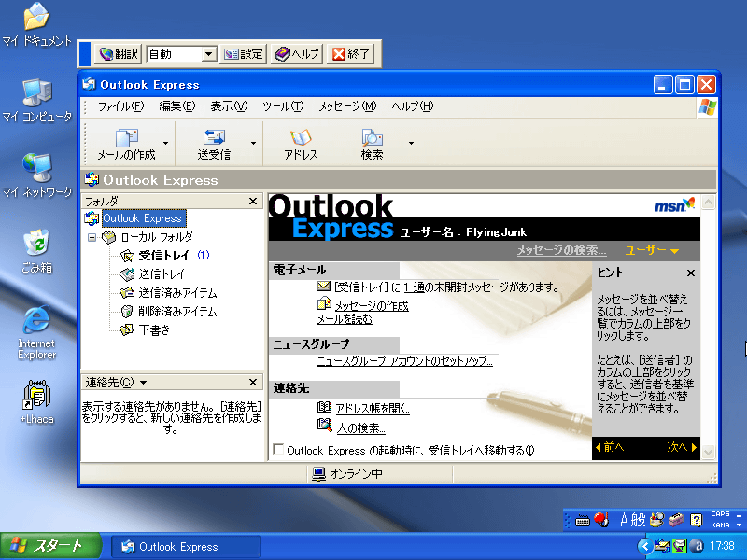Open the toolbar overflow arrow after 検索

coord(411,143)
